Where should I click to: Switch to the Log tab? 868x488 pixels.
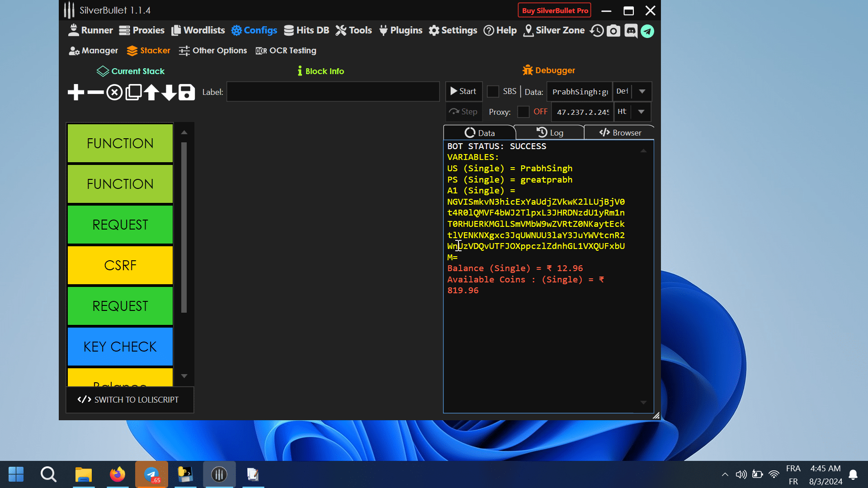[x=550, y=132]
